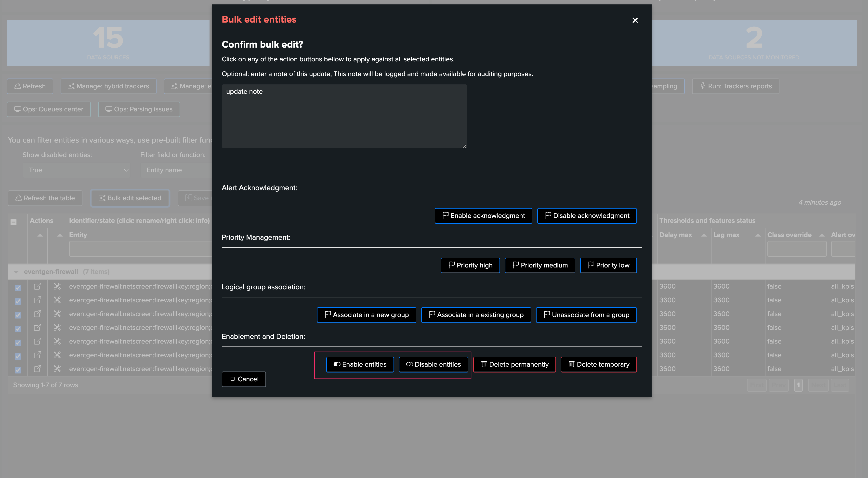Set Priority medium for selected entities
868x478 pixels.
[540, 265]
